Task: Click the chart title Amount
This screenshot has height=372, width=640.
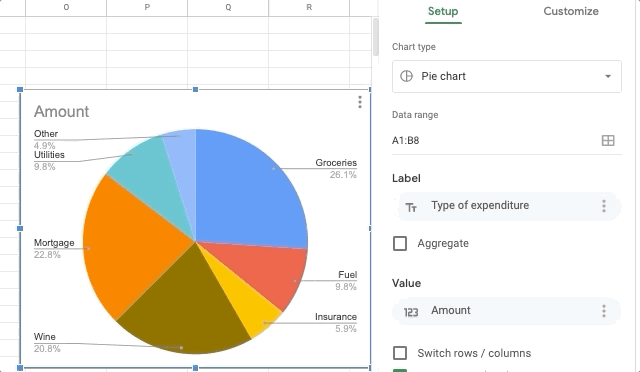Action: coord(62,111)
